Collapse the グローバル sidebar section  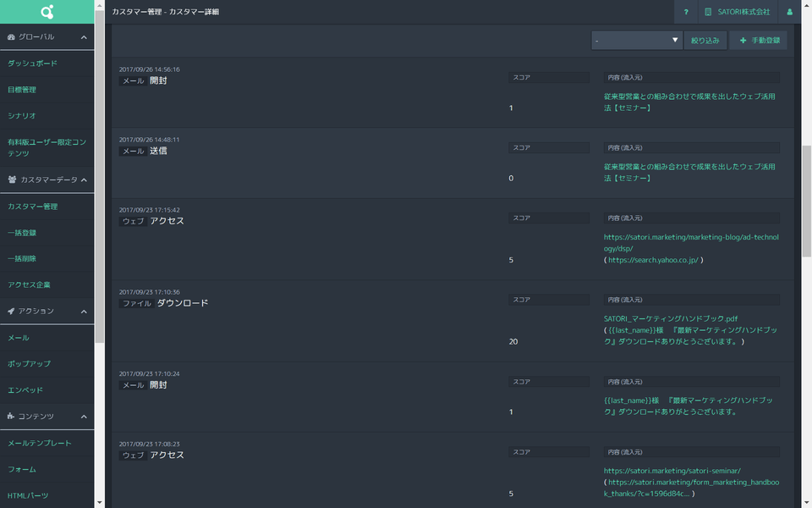84,36
